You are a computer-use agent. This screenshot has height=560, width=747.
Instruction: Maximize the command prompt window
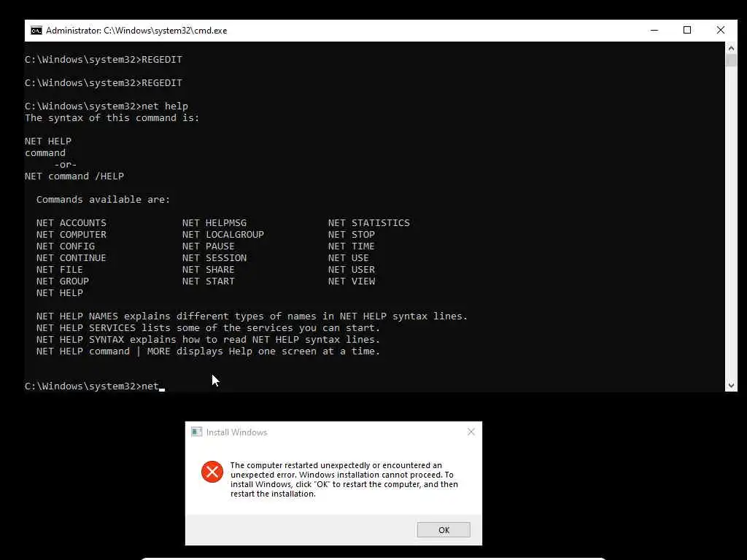point(687,30)
